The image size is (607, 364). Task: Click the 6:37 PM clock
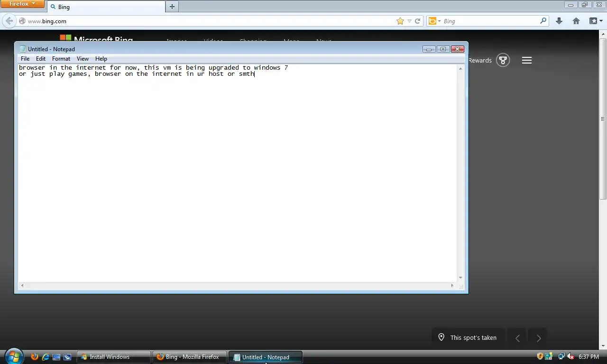(589, 356)
